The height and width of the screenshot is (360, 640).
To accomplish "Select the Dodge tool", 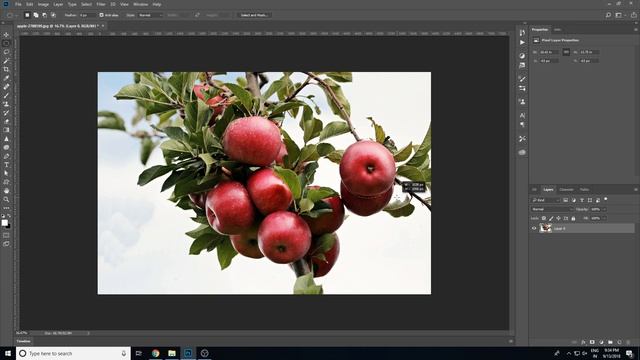I will pos(6,147).
